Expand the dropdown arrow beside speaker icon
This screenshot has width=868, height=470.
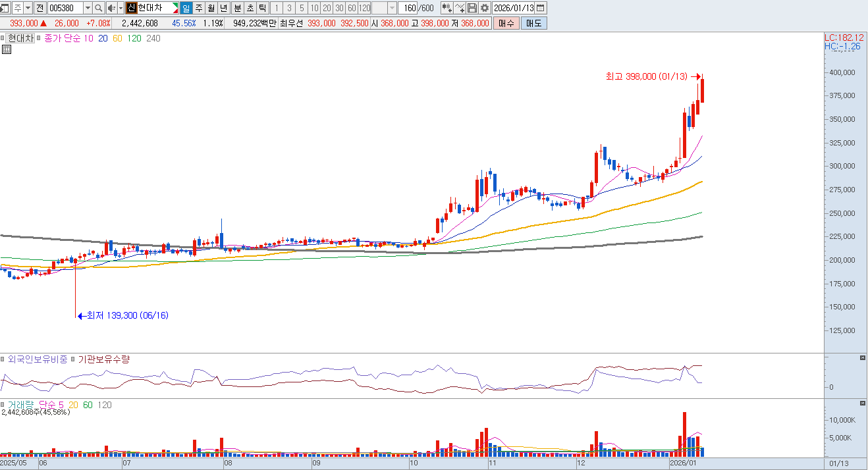click(x=121, y=8)
